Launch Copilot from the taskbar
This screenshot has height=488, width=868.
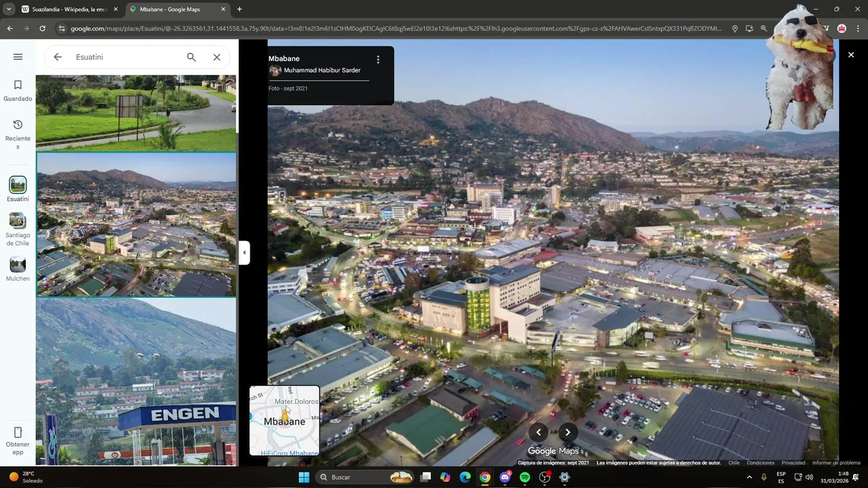[x=445, y=477]
